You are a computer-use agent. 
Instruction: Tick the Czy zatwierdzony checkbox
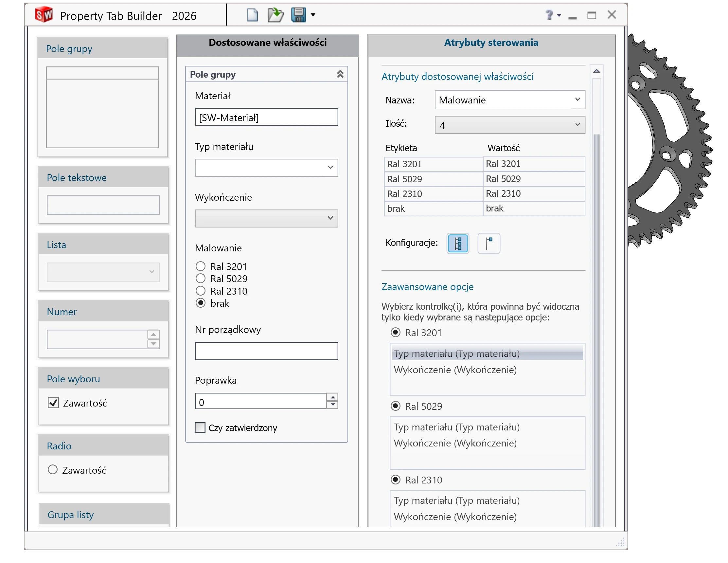(x=200, y=427)
